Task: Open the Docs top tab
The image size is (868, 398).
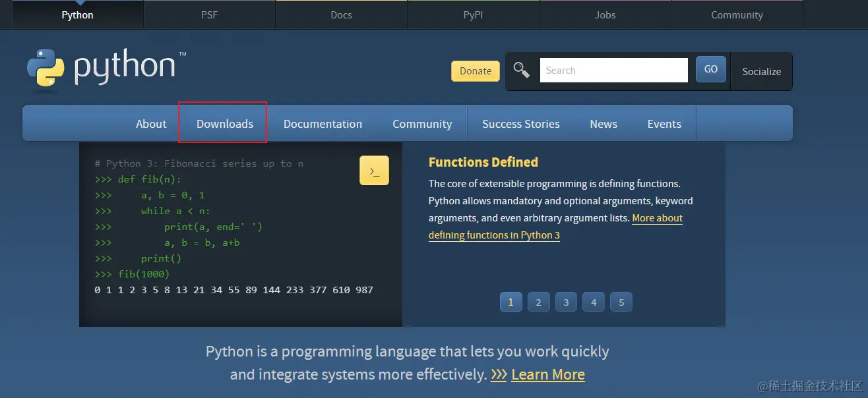Action: point(341,15)
